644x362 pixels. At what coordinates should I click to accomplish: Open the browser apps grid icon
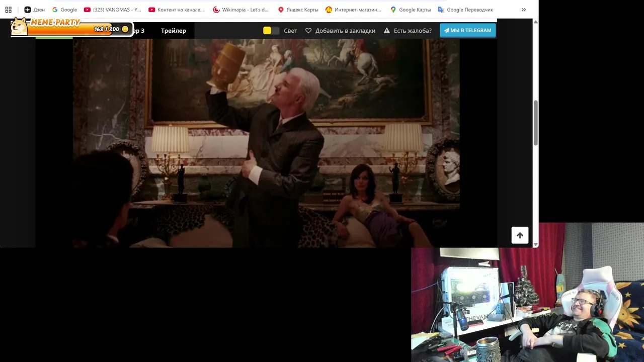pyautogui.click(x=8, y=10)
